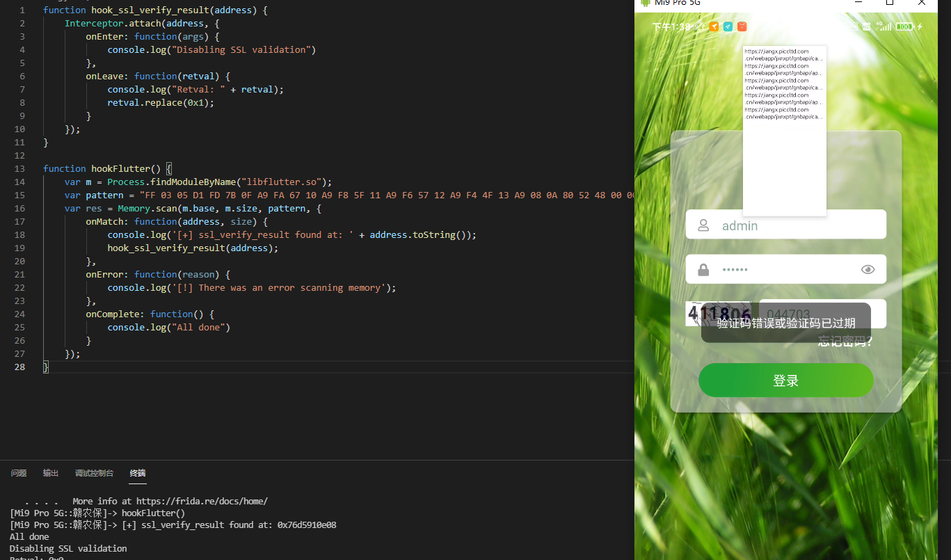Click the orange app notification icon in phone status bar
The width and height of the screenshot is (951, 560).
point(714,26)
